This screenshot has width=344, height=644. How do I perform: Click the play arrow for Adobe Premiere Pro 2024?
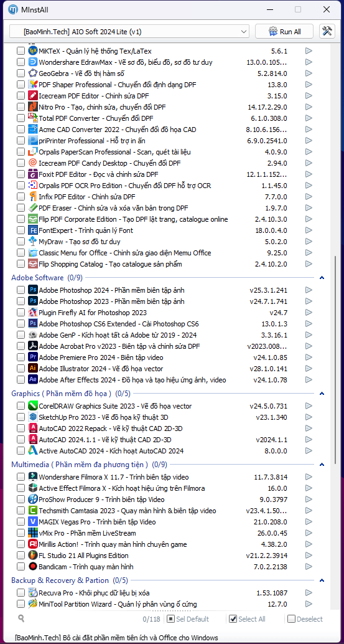pos(309,358)
